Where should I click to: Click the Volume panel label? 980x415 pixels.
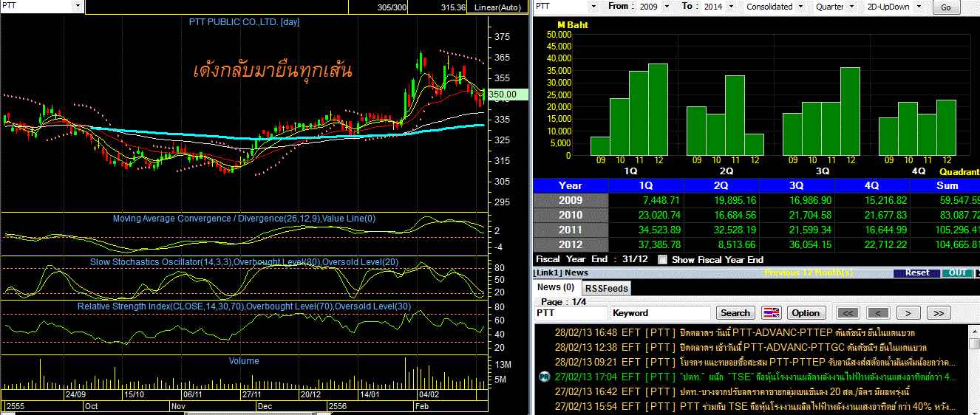[244, 360]
